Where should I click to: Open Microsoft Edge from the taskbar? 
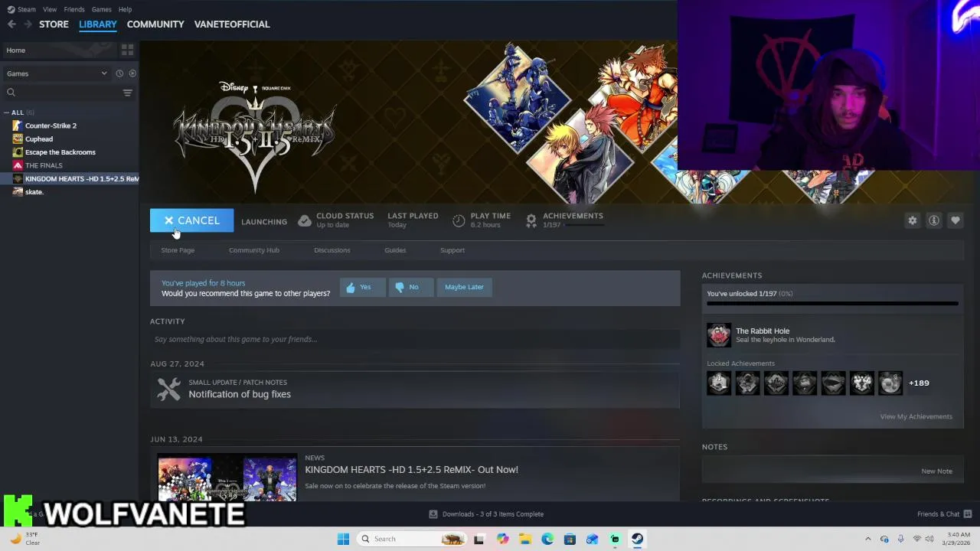click(547, 539)
